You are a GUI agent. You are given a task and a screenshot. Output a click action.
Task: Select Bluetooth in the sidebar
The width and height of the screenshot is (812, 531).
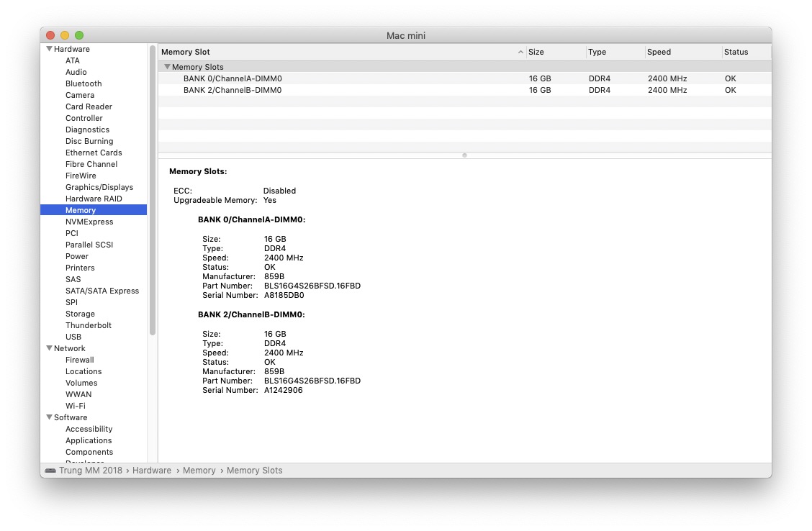[84, 83]
